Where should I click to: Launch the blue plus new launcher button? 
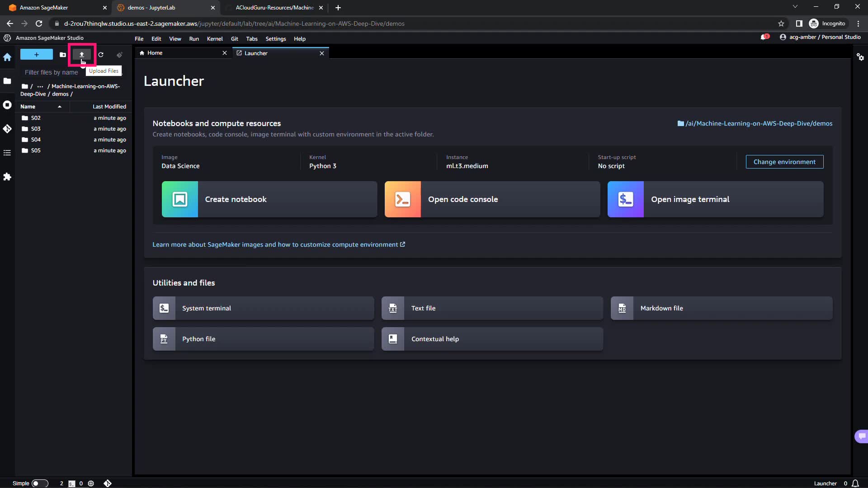(37, 55)
